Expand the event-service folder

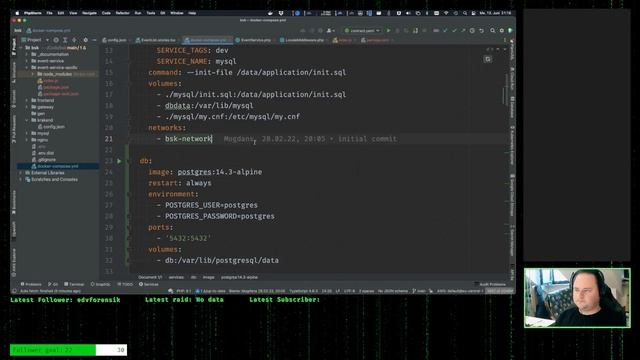coord(27,61)
